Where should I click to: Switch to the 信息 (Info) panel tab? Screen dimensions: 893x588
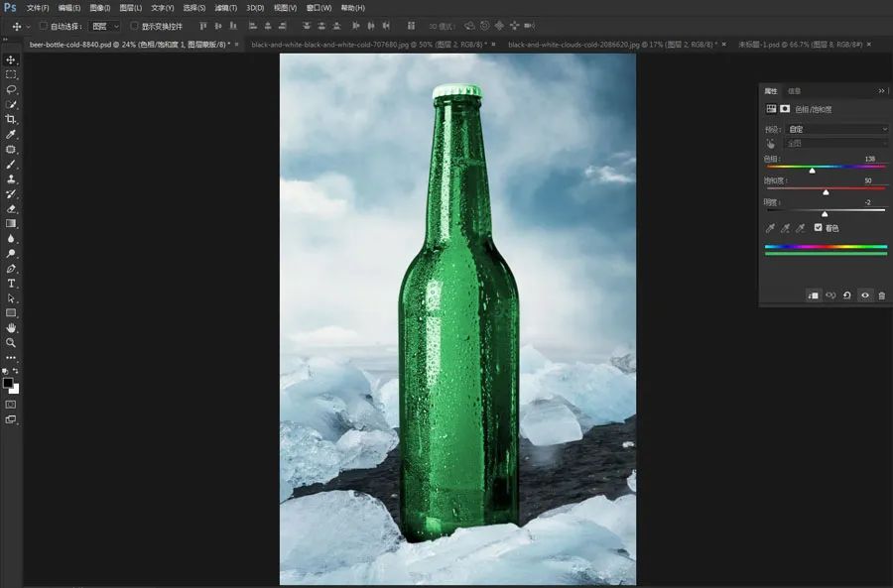tap(794, 91)
